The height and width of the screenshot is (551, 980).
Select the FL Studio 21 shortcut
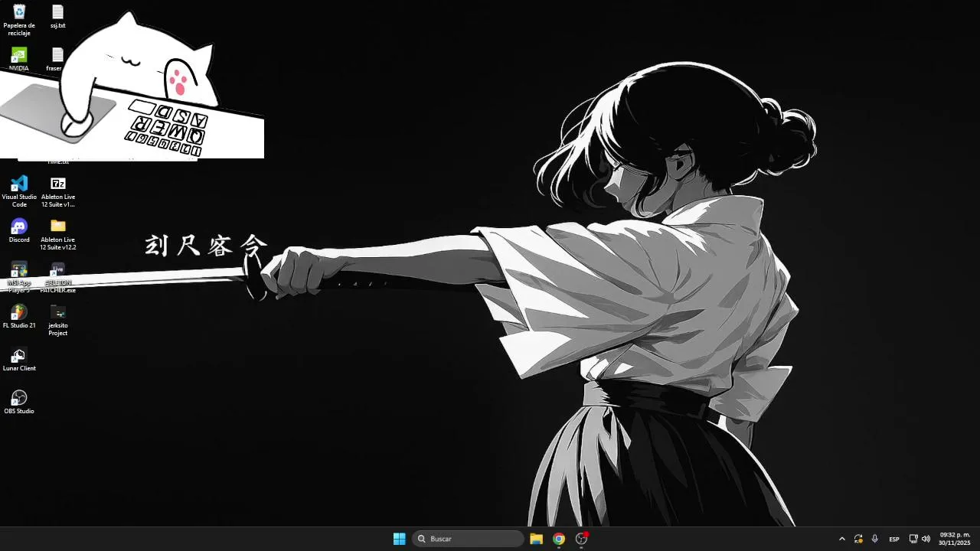19,316
